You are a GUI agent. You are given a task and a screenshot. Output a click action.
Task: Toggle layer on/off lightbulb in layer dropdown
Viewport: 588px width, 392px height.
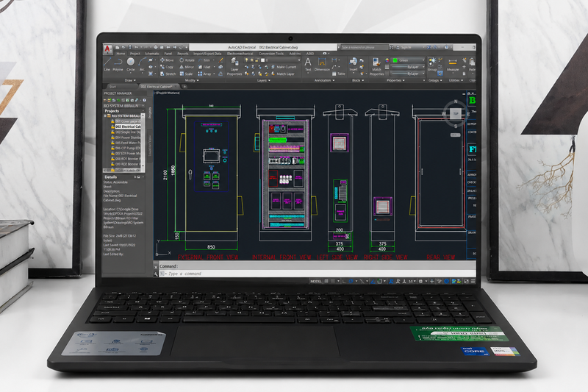pos(247,60)
